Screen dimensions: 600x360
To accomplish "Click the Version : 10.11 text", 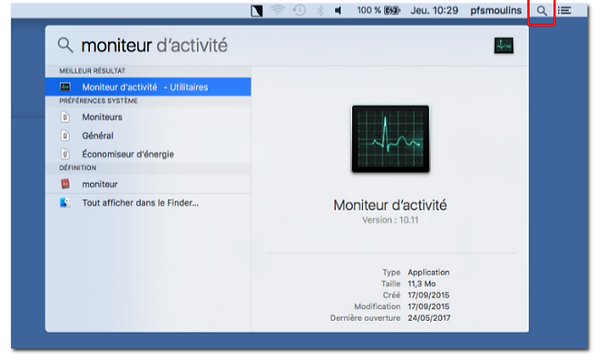I will [x=390, y=220].
